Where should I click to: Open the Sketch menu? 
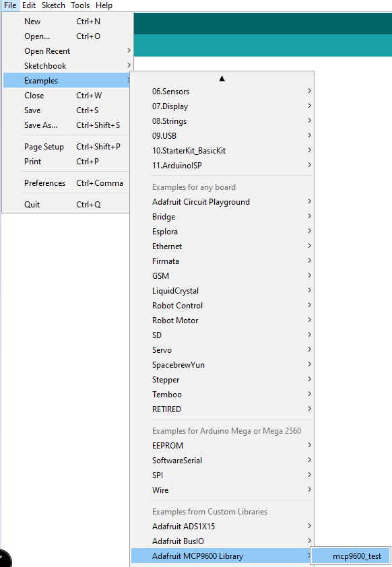53,5
